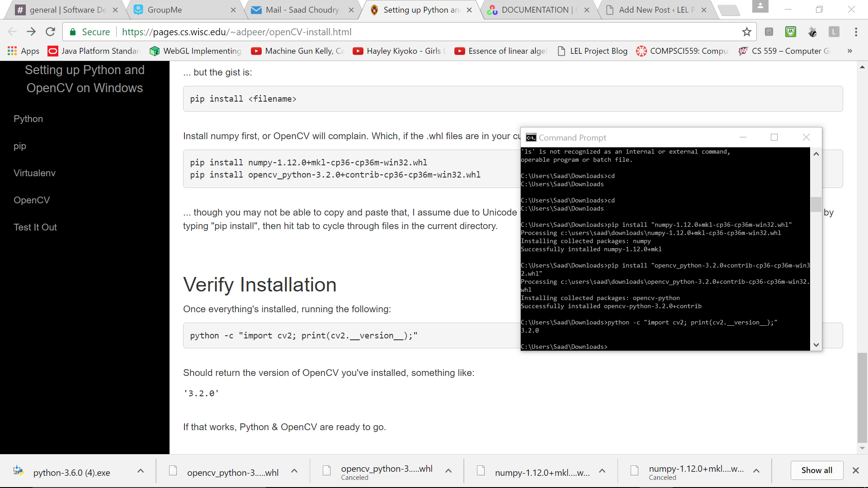Viewport: 868px width, 488px height.
Task: Click the address bar URL field
Action: point(407,32)
